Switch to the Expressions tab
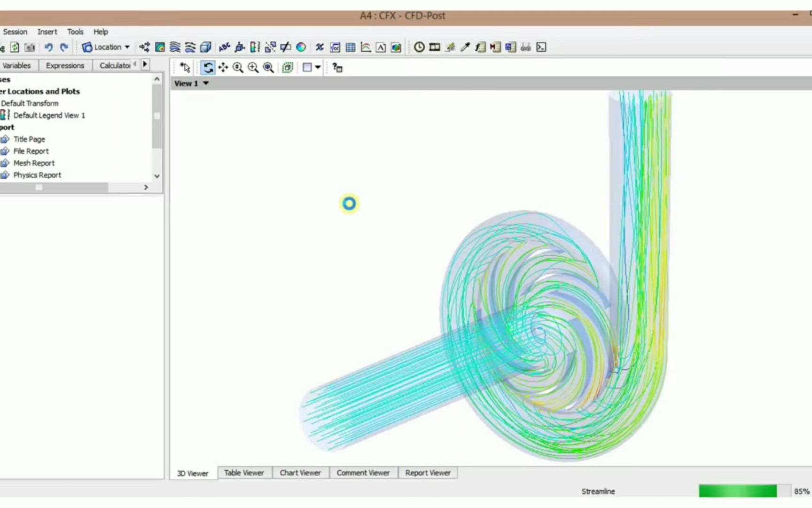This screenshot has width=812, height=508. coord(65,65)
